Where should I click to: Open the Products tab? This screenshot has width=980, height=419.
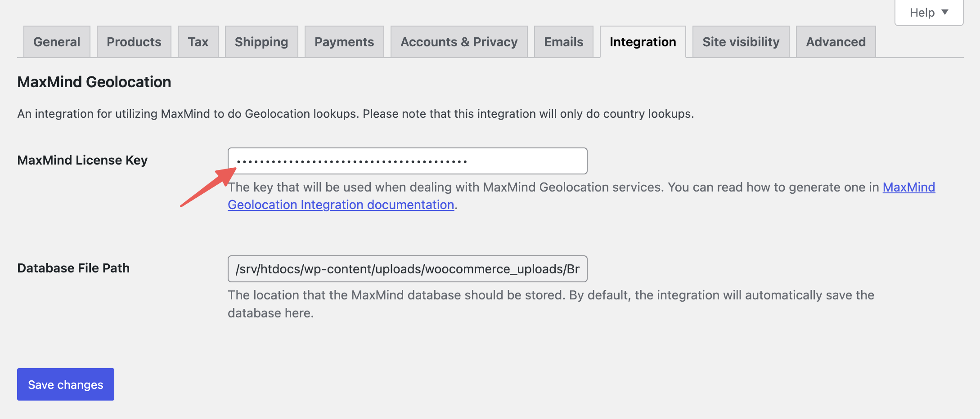[134, 41]
